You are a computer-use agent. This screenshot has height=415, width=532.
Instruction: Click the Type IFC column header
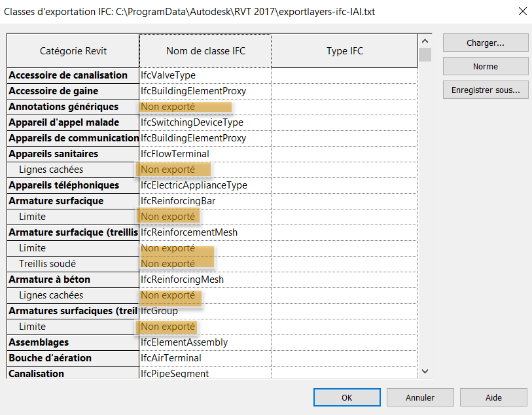344,51
